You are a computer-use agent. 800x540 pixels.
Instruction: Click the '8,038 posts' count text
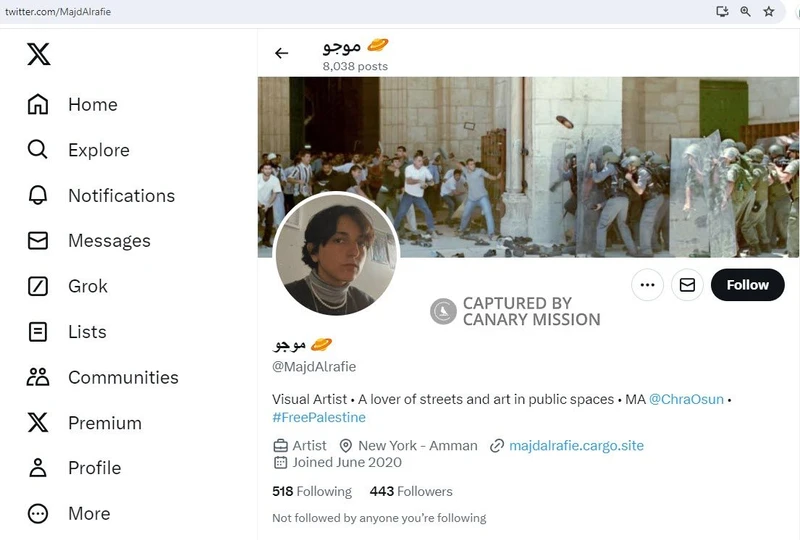click(355, 66)
